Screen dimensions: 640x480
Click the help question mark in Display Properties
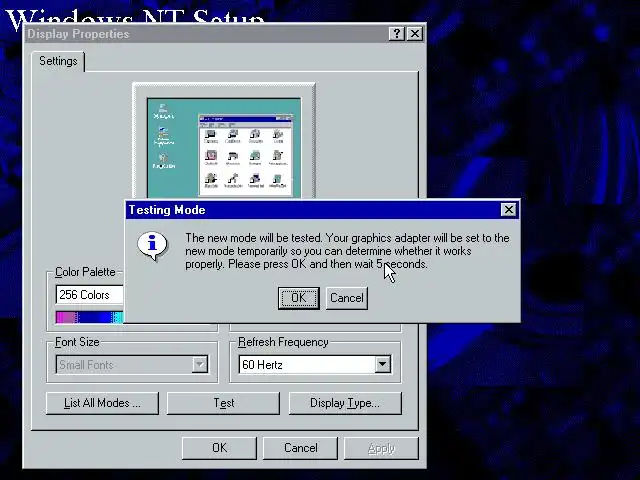pos(396,33)
